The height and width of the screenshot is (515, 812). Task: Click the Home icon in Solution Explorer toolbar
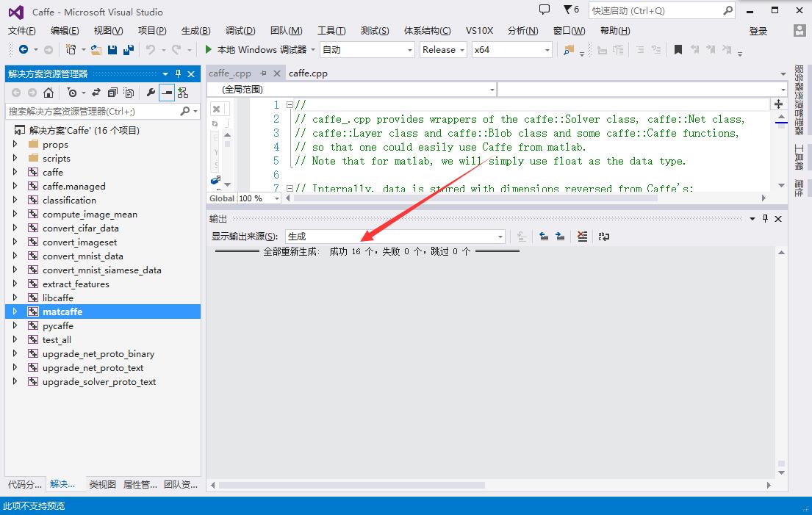tap(48, 93)
